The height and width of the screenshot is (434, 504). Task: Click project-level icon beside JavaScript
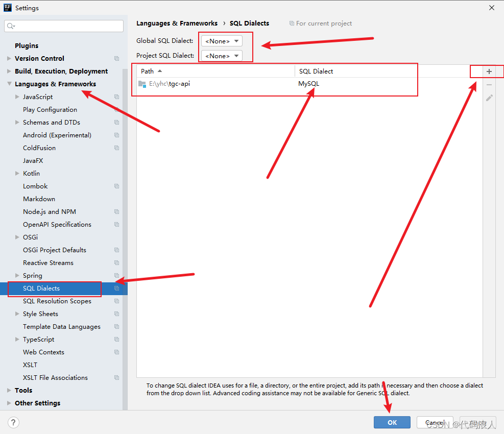pyautogui.click(x=116, y=97)
